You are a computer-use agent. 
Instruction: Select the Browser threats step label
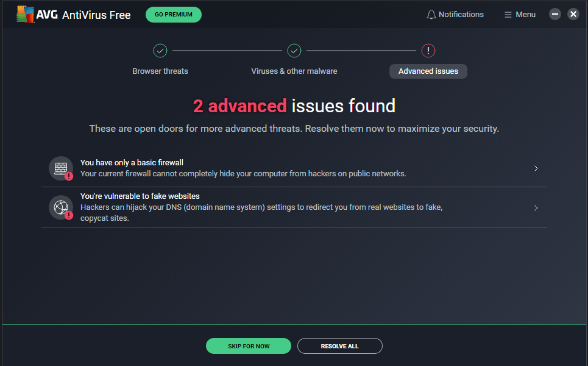click(160, 71)
